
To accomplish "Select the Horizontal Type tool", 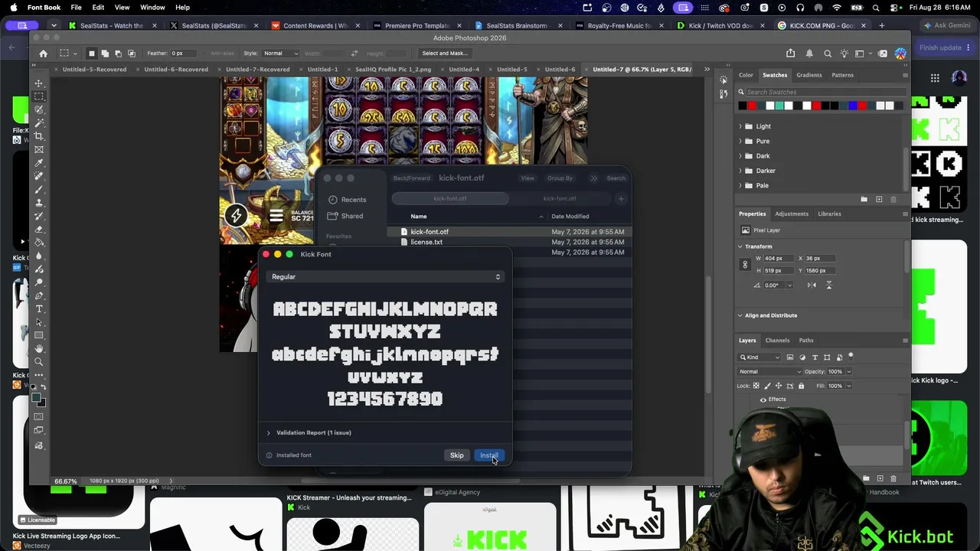I will click(x=39, y=309).
